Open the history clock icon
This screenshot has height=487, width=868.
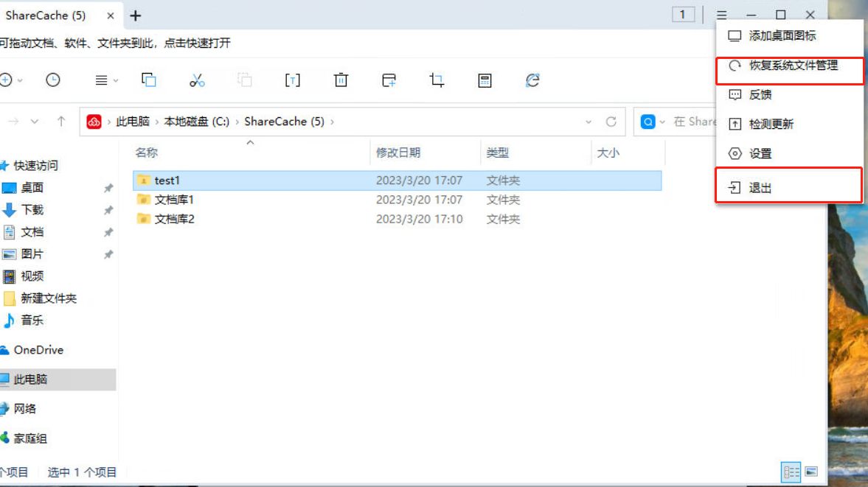52,80
